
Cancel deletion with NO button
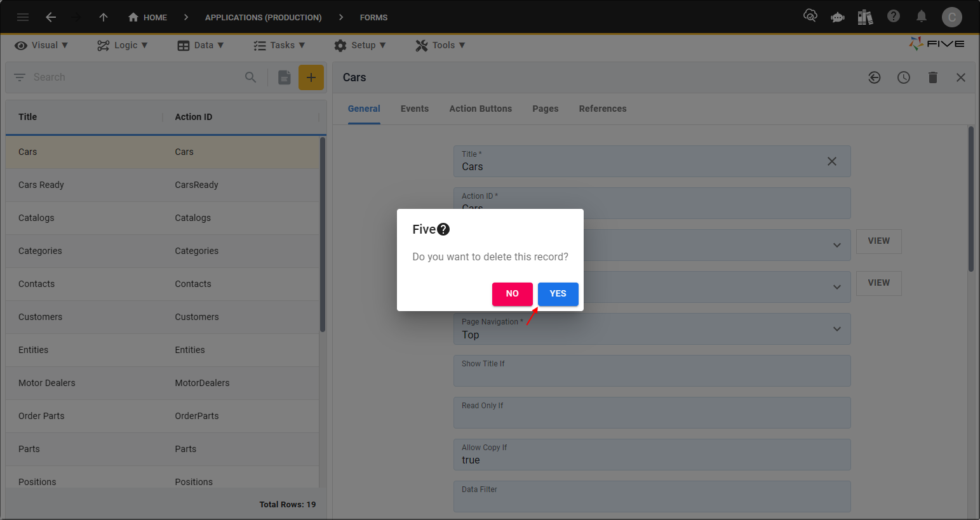513,294
